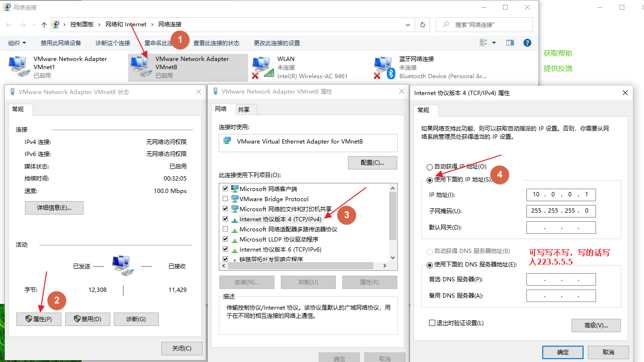The image size is (644, 362).
Task: Open the view options dropdown arrow
Action: click(x=494, y=43)
